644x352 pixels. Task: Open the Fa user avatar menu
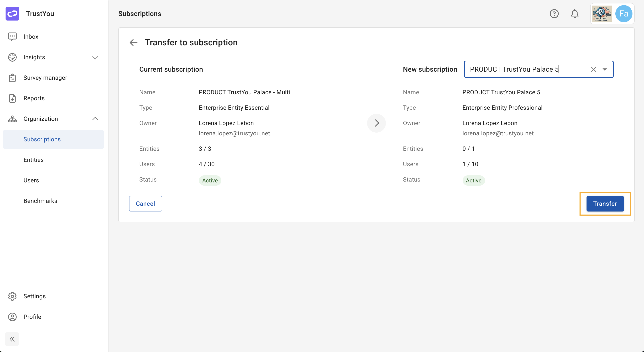tap(624, 13)
